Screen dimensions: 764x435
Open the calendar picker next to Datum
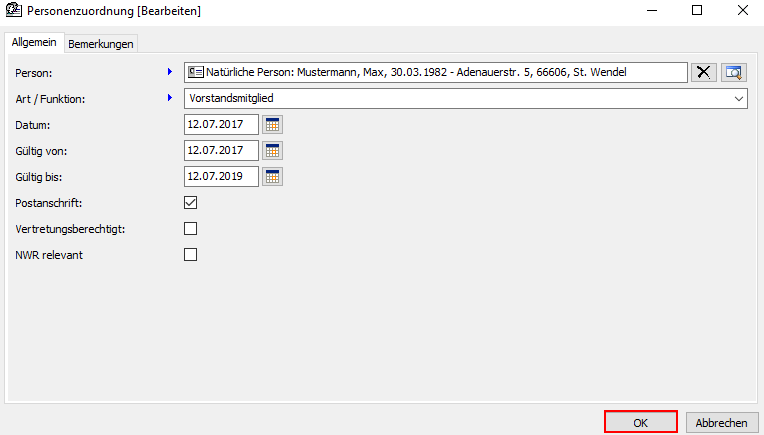point(272,124)
